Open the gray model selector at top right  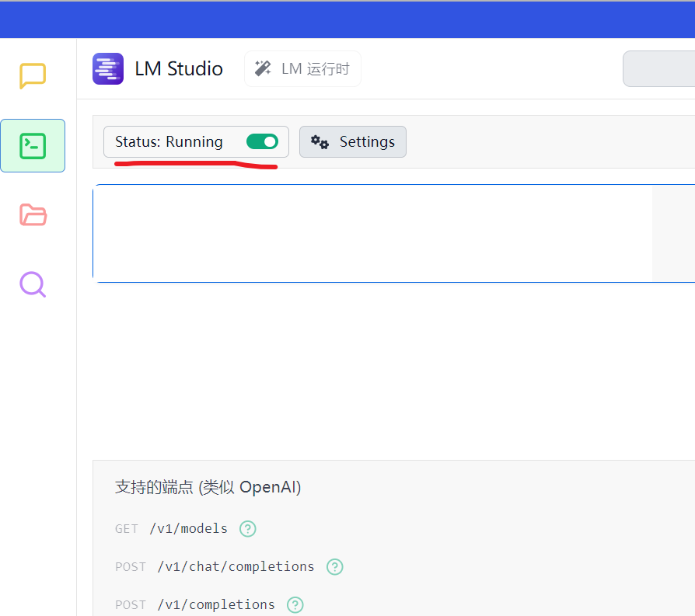point(659,69)
